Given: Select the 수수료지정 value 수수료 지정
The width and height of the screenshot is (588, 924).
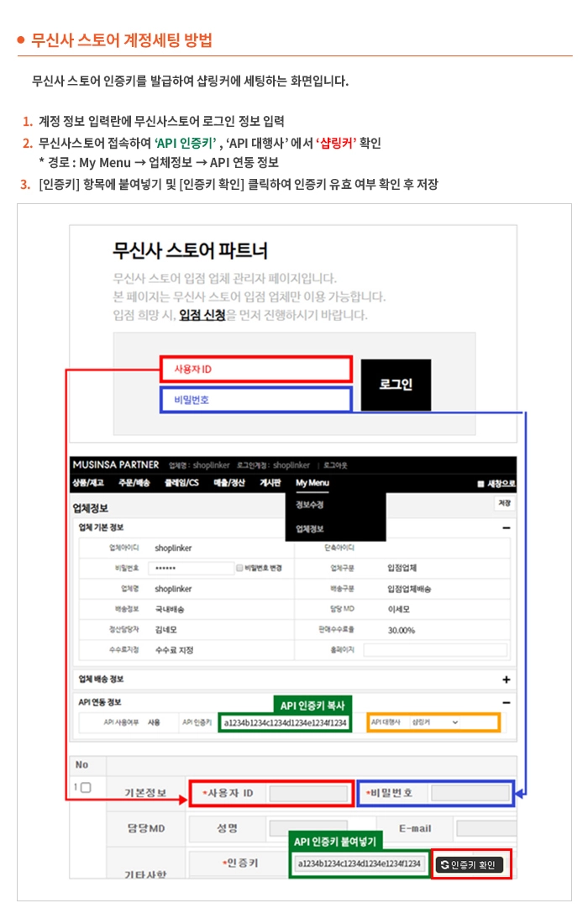Looking at the screenshot, I should tap(174, 650).
